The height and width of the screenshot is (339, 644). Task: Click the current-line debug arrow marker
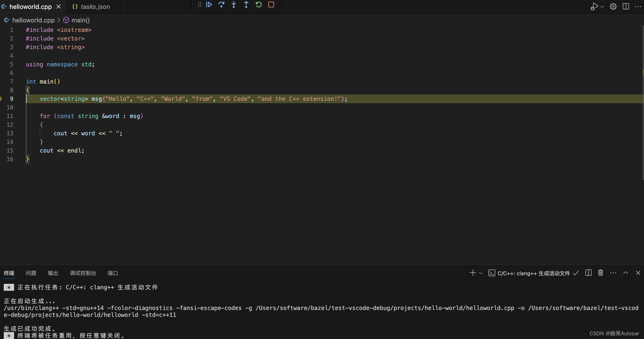tap(1, 99)
